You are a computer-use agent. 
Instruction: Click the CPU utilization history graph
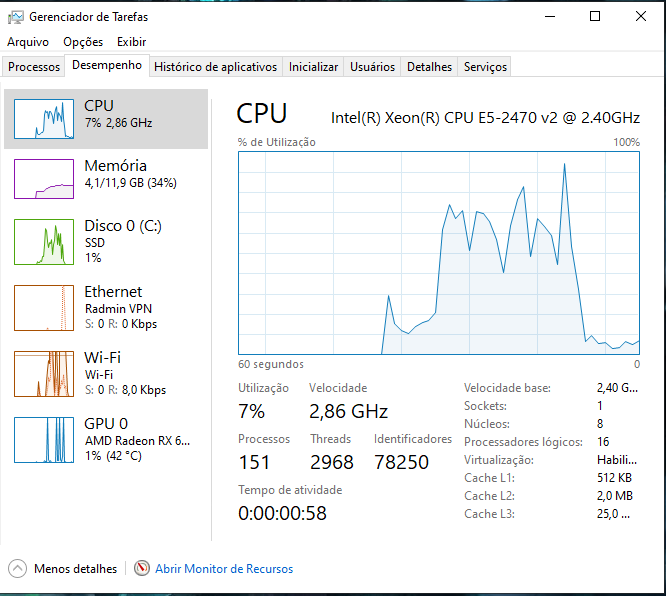[439, 253]
